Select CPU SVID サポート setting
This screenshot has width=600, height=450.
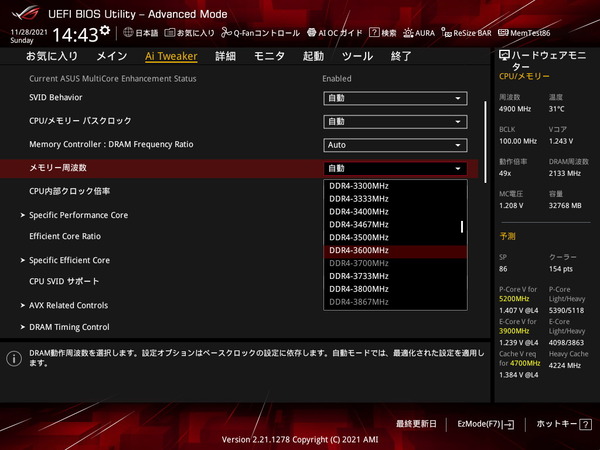coord(64,282)
